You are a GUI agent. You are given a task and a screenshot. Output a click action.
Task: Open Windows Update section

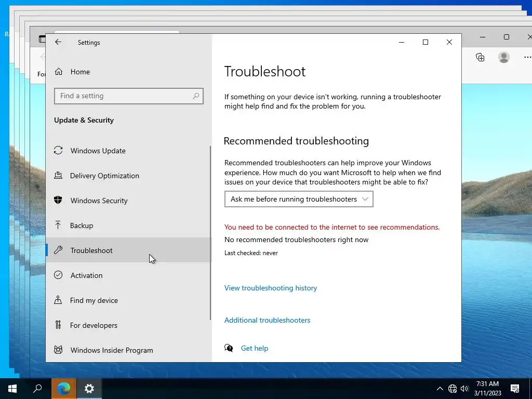pos(128,151)
